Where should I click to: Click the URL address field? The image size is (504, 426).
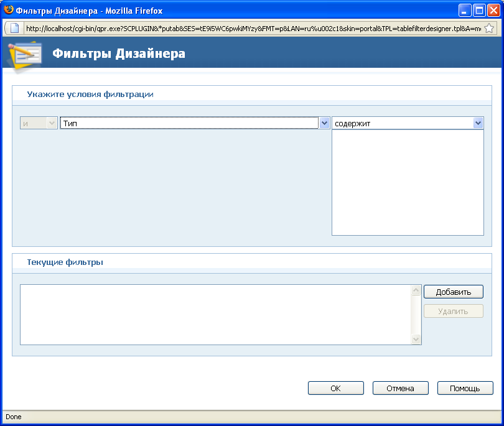click(x=253, y=28)
